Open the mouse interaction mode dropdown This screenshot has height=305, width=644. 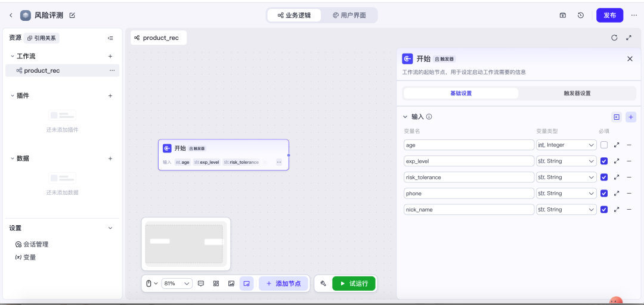(x=151, y=283)
